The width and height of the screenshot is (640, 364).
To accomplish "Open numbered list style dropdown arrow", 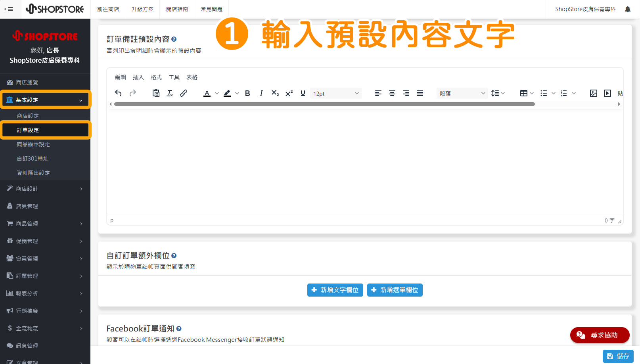I will pyautogui.click(x=574, y=93).
